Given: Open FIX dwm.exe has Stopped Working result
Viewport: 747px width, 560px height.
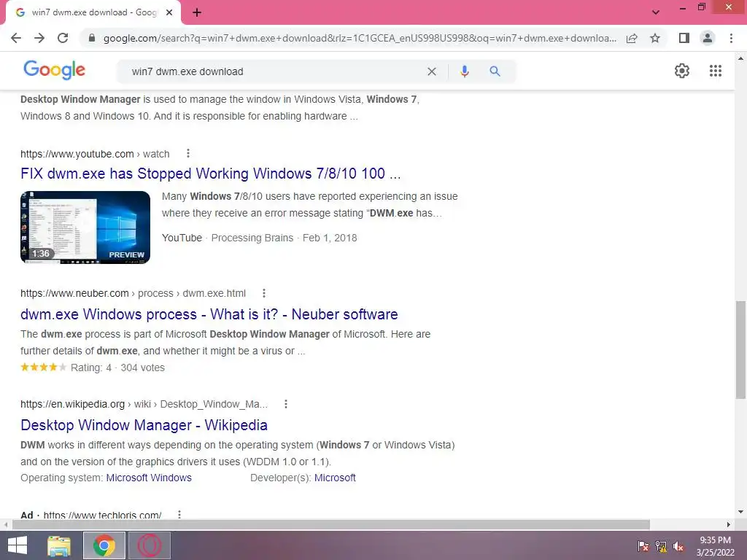Looking at the screenshot, I should click(211, 174).
